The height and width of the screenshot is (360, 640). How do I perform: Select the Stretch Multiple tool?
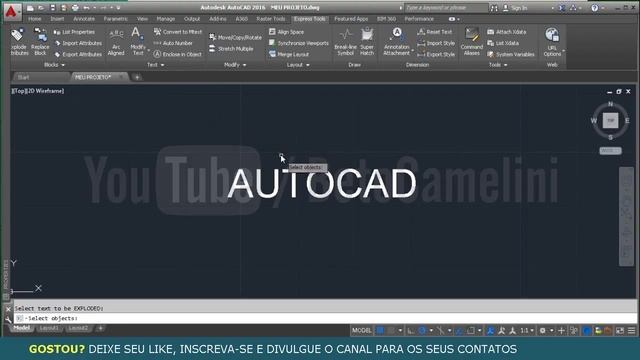pos(231,49)
